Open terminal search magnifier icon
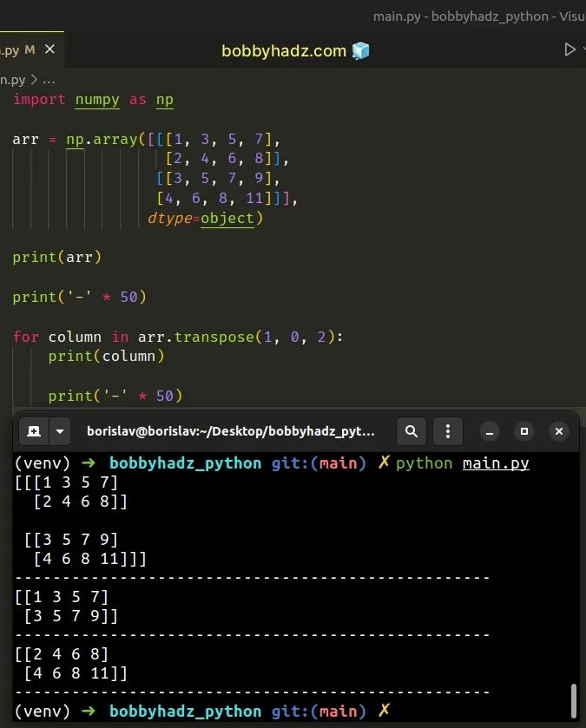The height and width of the screenshot is (728, 586). pyautogui.click(x=411, y=431)
